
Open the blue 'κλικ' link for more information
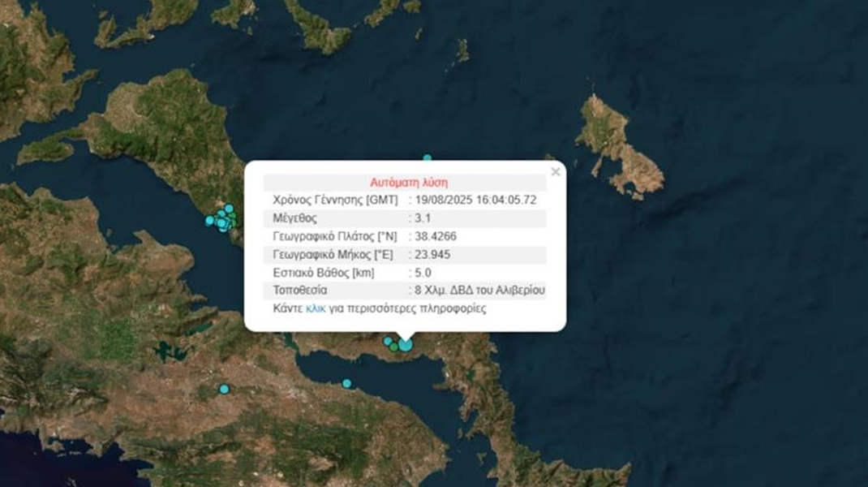click(x=316, y=308)
